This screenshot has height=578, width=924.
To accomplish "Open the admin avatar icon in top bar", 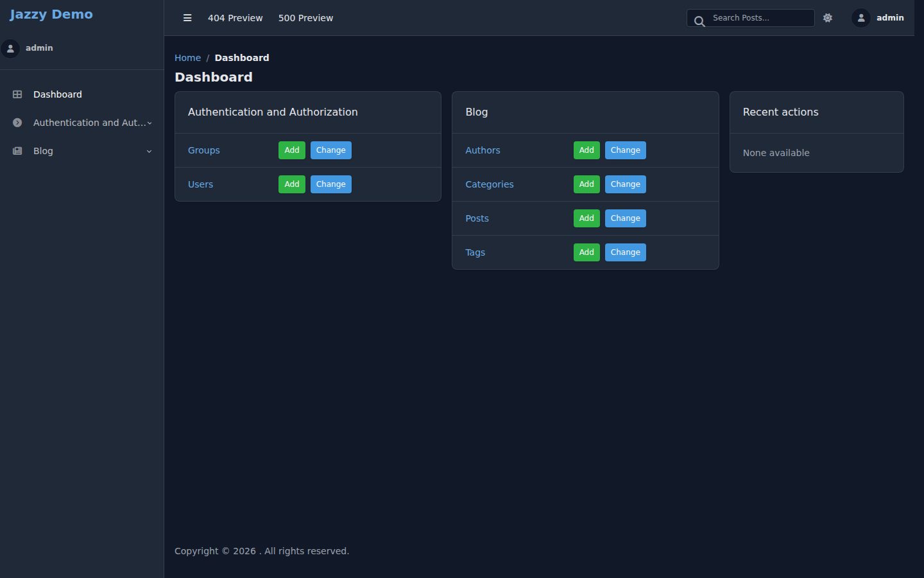I will tap(861, 18).
